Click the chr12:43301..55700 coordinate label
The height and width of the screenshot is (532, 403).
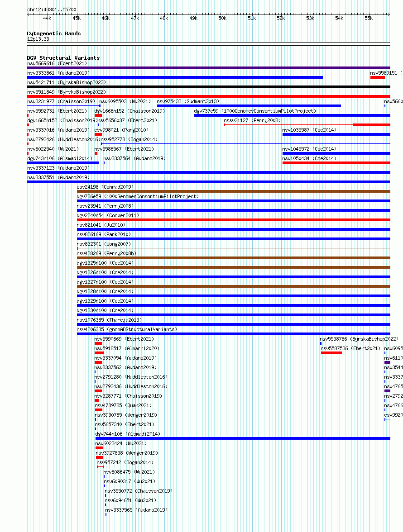(52, 9)
